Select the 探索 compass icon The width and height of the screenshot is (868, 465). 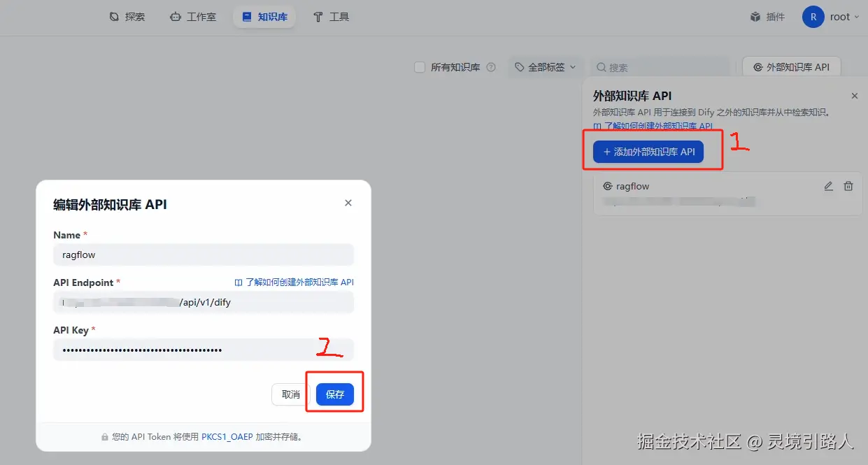coord(113,16)
